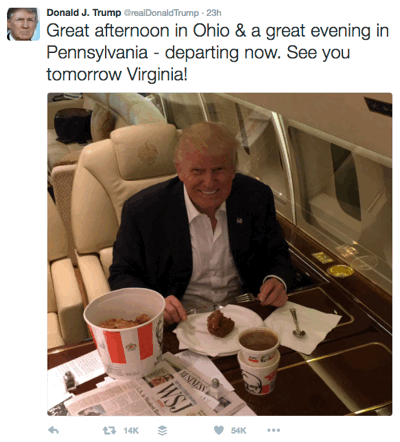Viewport: 400px width, 442px height.
Task: Like the tweet with the heart icon
Action: (x=219, y=430)
